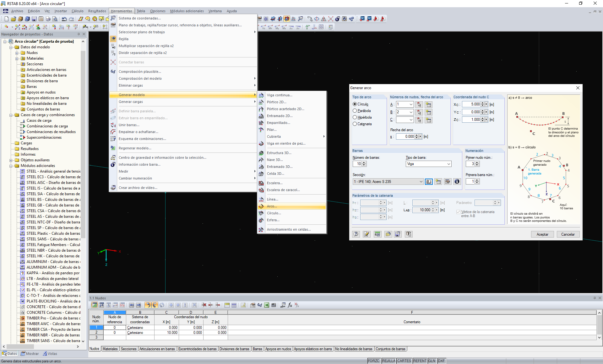Save arc parameters with the floppy disk icon
Viewport: 603px width, 364px height.
(398, 234)
